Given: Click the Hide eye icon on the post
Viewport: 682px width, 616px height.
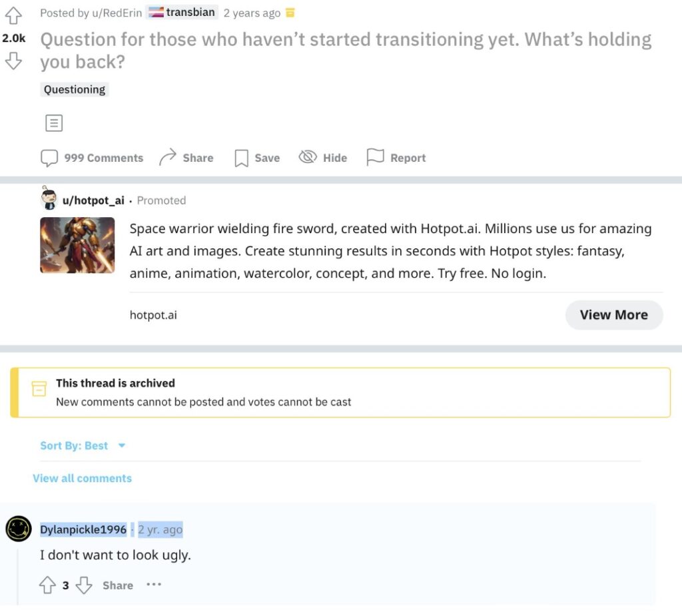Looking at the screenshot, I should 308,156.
